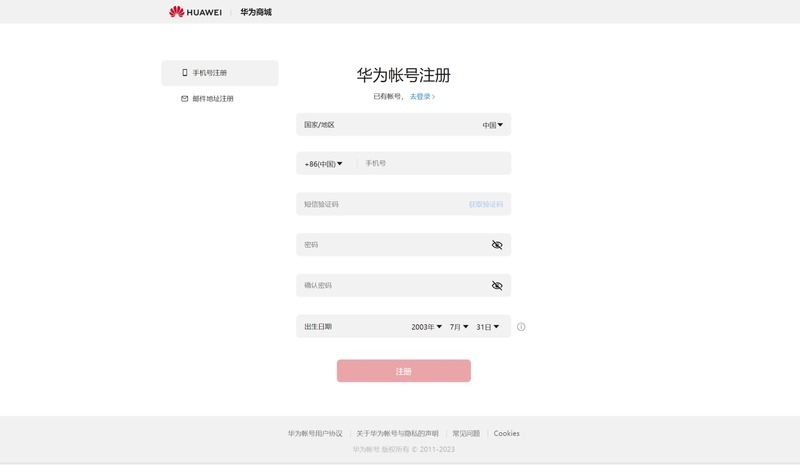Open the 7月 month dropdown
This screenshot has width=800, height=465.
(459, 327)
